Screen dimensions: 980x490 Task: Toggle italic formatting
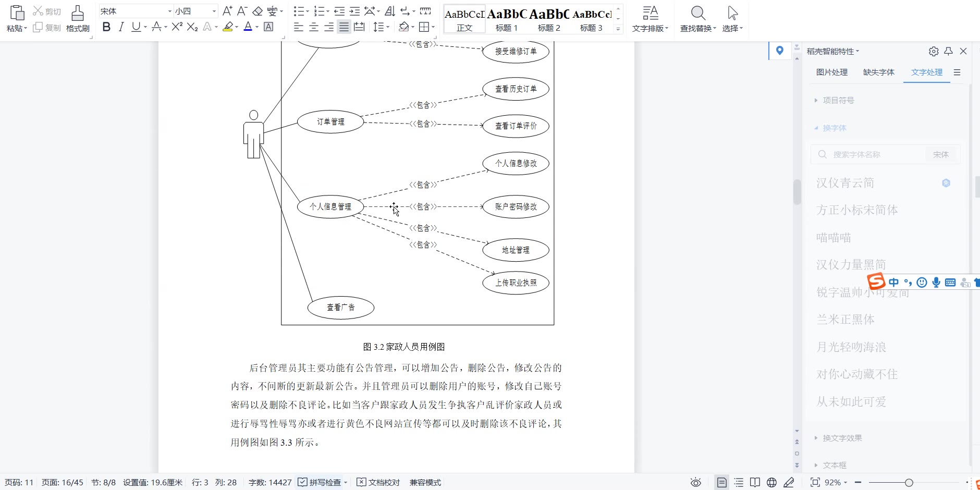[121, 27]
